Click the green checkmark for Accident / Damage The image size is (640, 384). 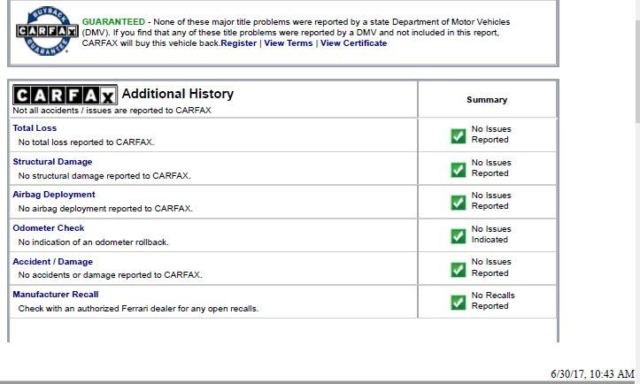coord(458,269)
